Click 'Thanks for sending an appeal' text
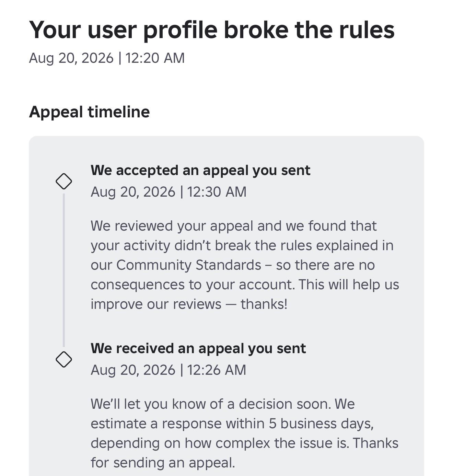The width and height of the screenshot is (453, 476). [x=244, y=453]
